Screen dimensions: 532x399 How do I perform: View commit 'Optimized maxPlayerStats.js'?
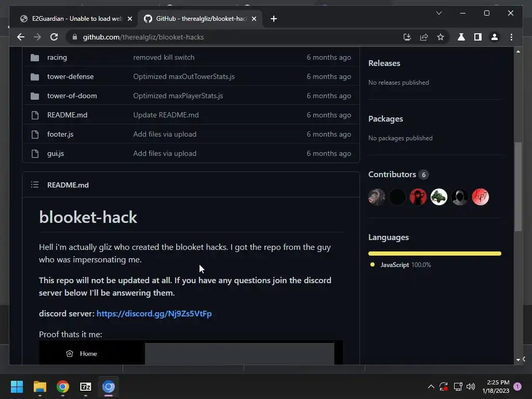(x=178, y=96)
